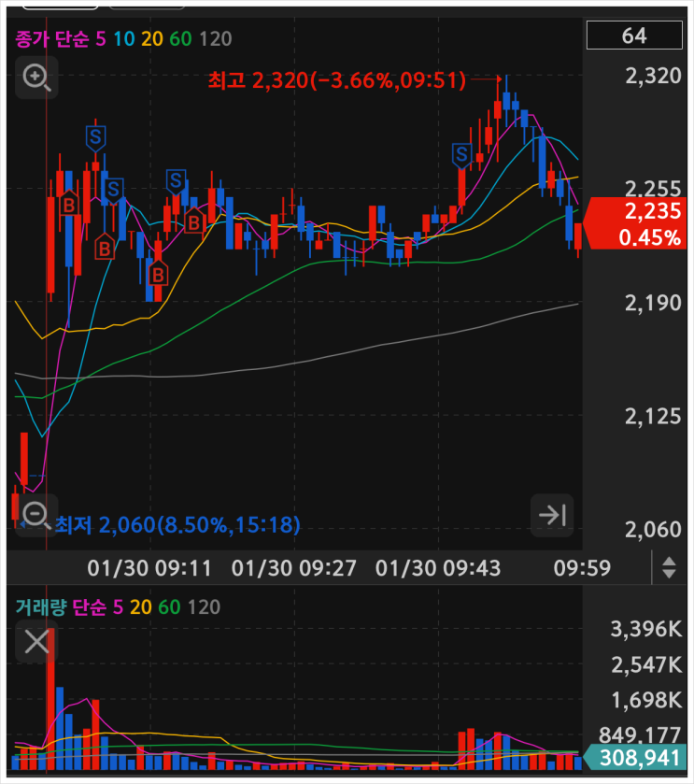Click the 최저 2,060 low price annotation
This screenshot has height=784, width=694.
pyautogui.click(x=177, y=524)
